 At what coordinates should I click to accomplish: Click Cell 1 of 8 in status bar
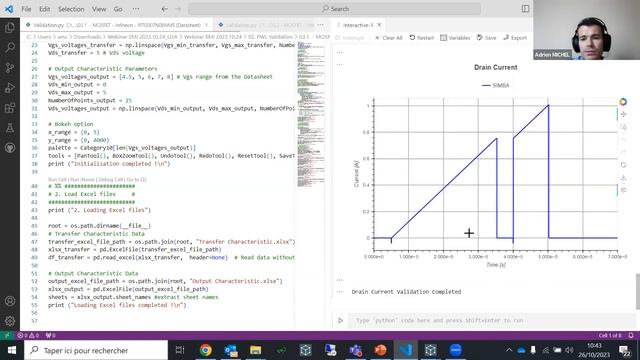[x=610, y=335]
